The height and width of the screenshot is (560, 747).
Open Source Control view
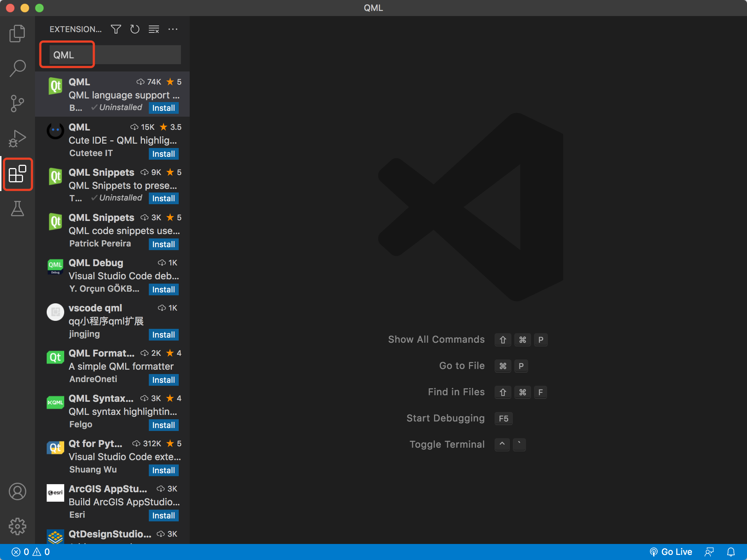(17, 103)
